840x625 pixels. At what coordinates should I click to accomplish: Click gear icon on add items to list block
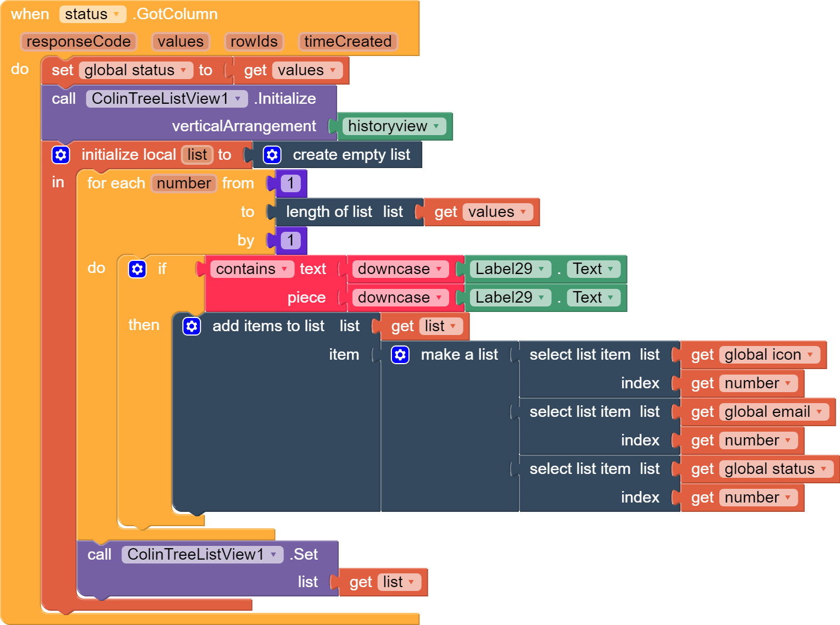(192, 326)
